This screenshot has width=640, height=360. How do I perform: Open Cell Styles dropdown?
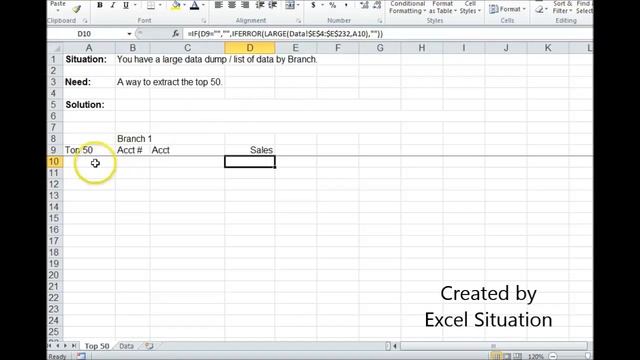(470, 7)
